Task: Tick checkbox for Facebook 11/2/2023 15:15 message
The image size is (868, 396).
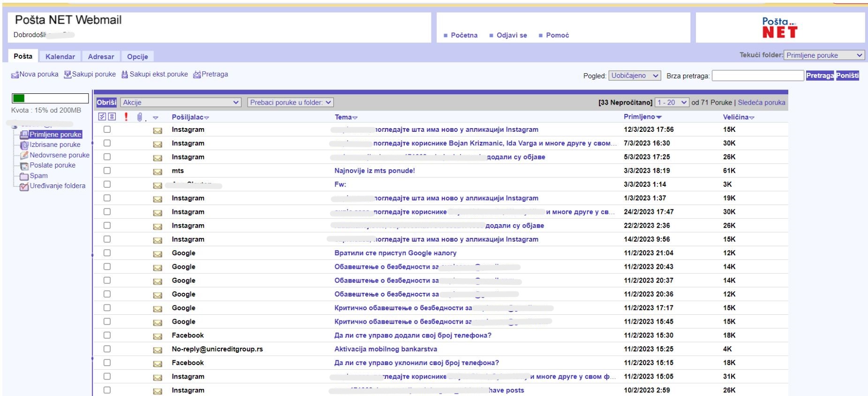Action: pyautogui.click(x=107, y=363)
